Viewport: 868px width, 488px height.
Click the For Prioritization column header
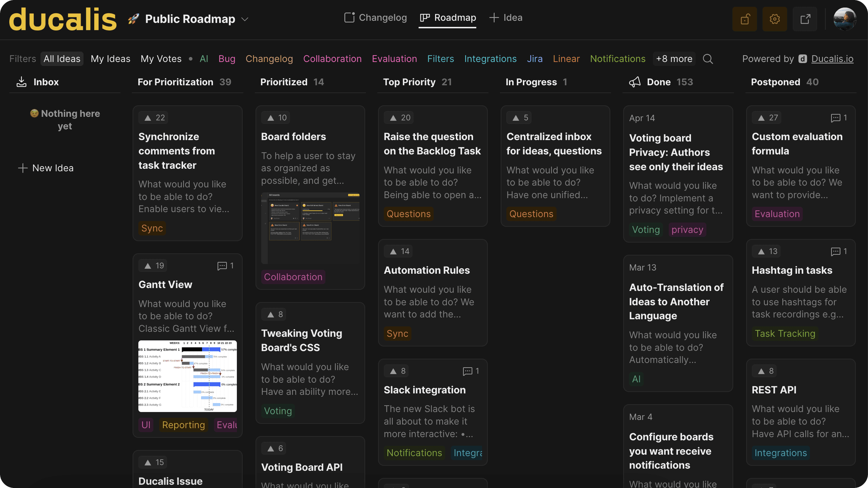point(185,82)
